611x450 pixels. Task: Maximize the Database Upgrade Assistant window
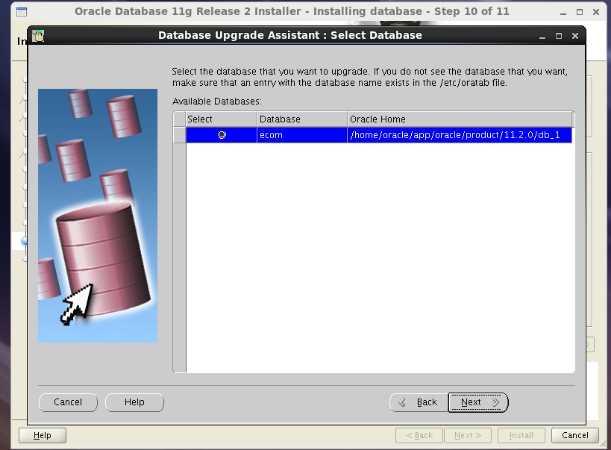[x=559, y=36]
